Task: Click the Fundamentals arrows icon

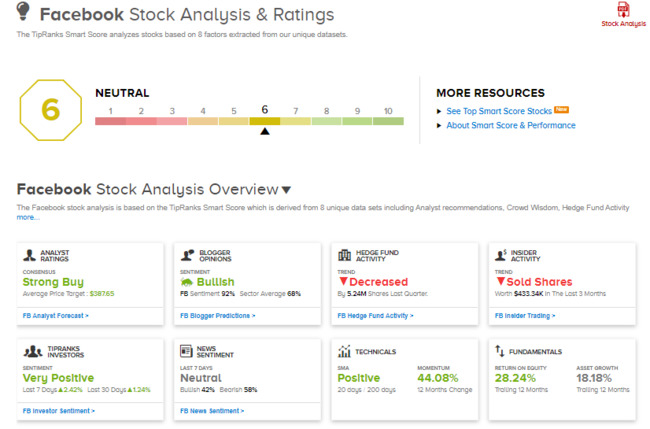Action: click(501, 351)
